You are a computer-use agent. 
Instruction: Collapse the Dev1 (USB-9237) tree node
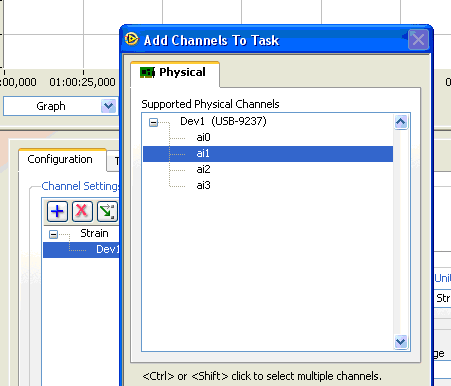153,122
